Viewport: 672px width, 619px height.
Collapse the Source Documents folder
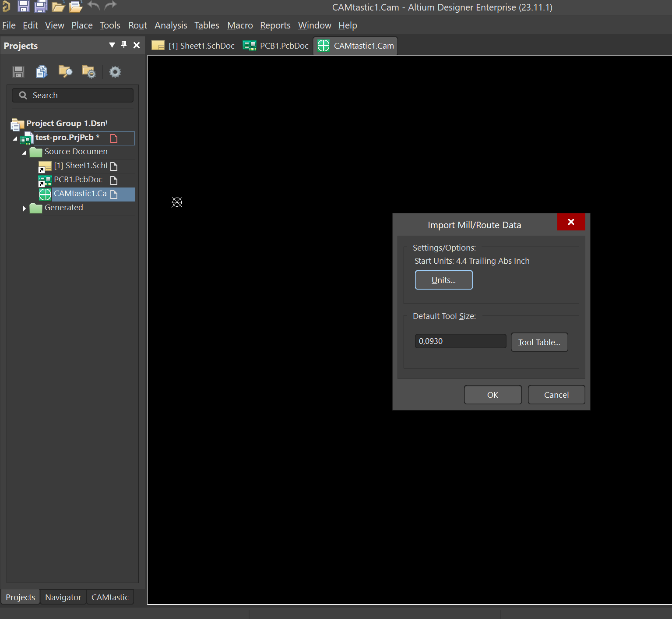pos(24,152)
